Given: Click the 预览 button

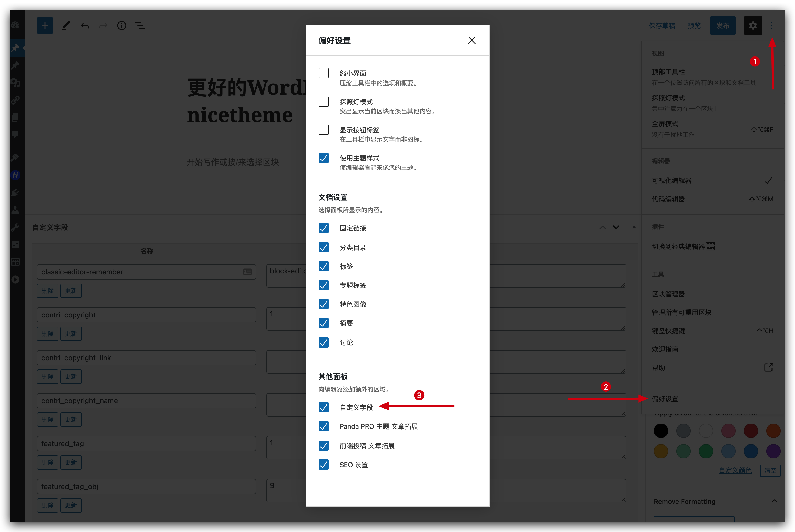Looking at the screenshot, I should coord(694,26).
